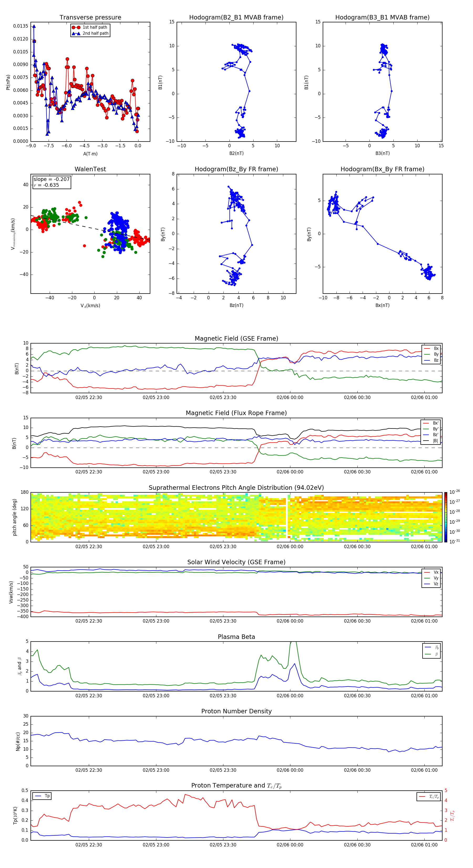Click the "A(T·m)" x-axis label

pyautogui.click(x=90, y=154)
